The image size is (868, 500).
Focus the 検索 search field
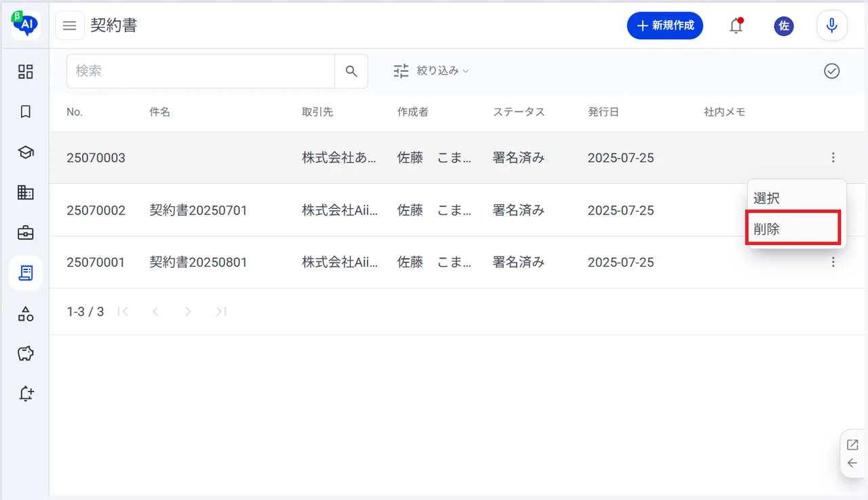[201, 71]
